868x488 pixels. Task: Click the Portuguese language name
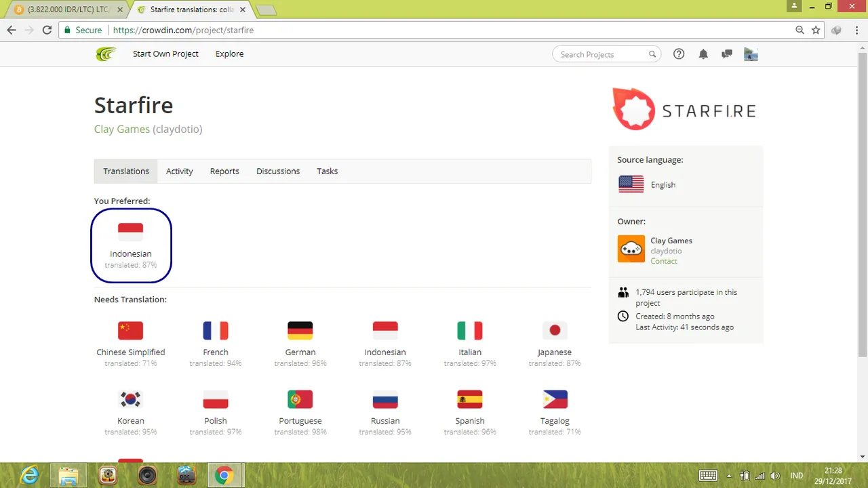(300, 421)
